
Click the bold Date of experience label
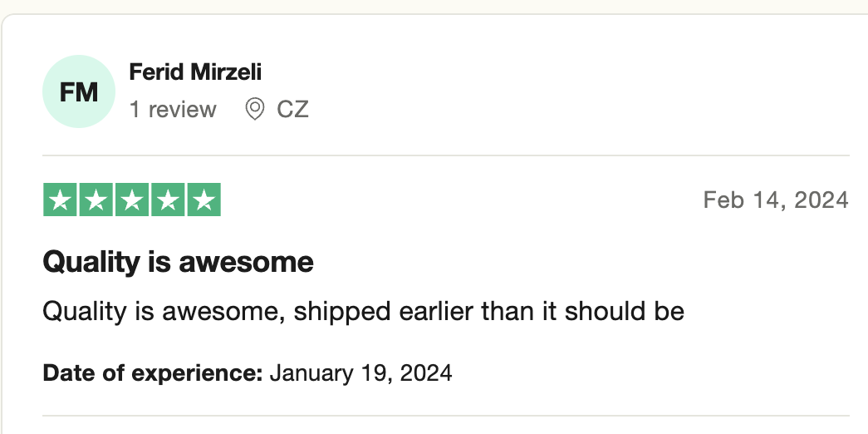(x=153, y=373)
